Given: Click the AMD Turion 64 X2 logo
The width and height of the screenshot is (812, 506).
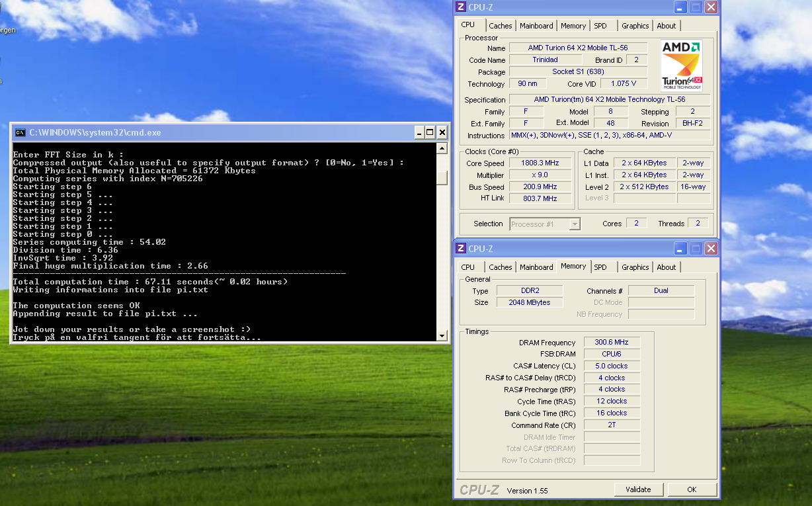Looking at the screenshot, I should 682,65.
